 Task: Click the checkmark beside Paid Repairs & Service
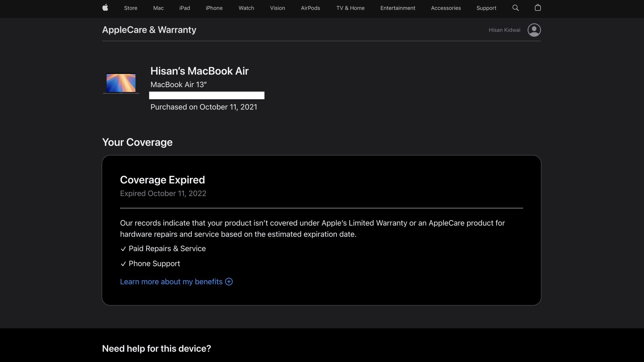(x=123, y=249)
